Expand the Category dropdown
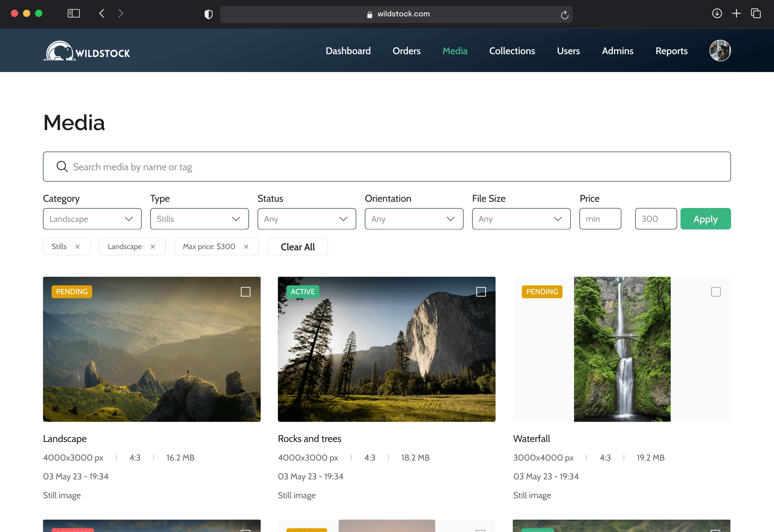 click(x=92, y=219)
